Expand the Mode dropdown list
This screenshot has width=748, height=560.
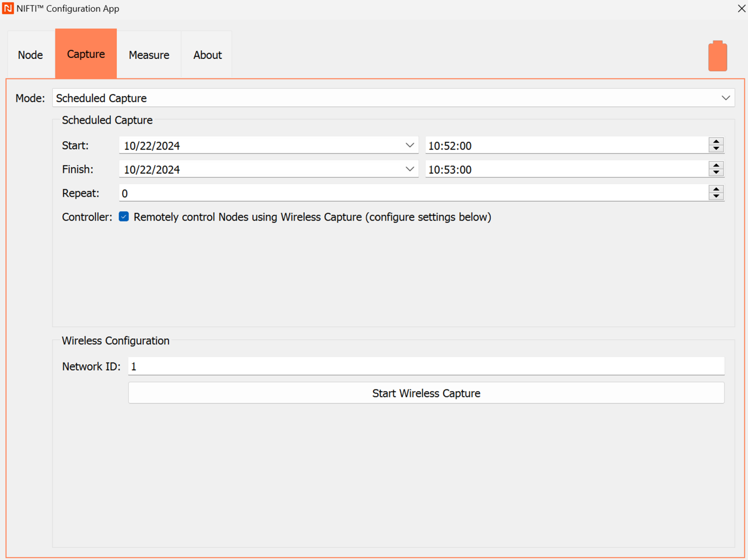click(x=726, y=98)
